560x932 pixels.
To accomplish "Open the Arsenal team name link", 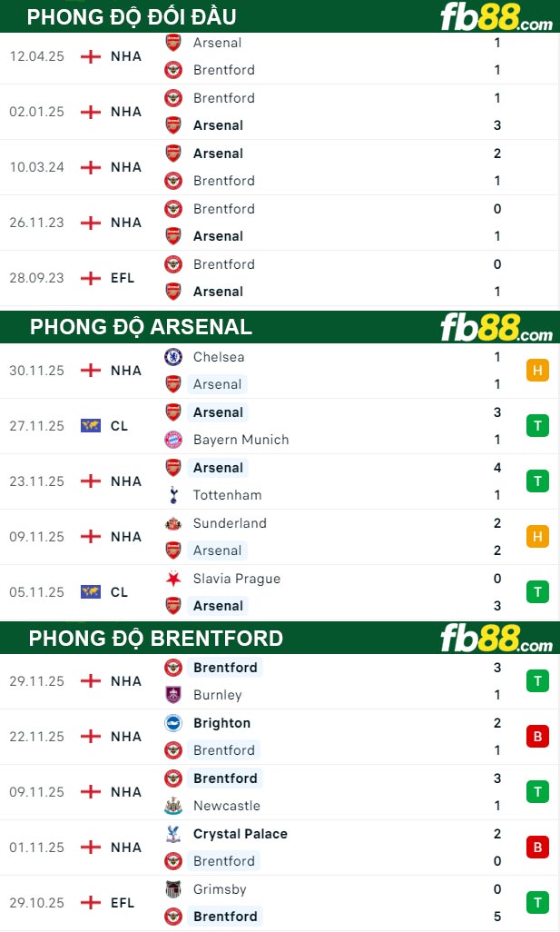I will point(217,384).
